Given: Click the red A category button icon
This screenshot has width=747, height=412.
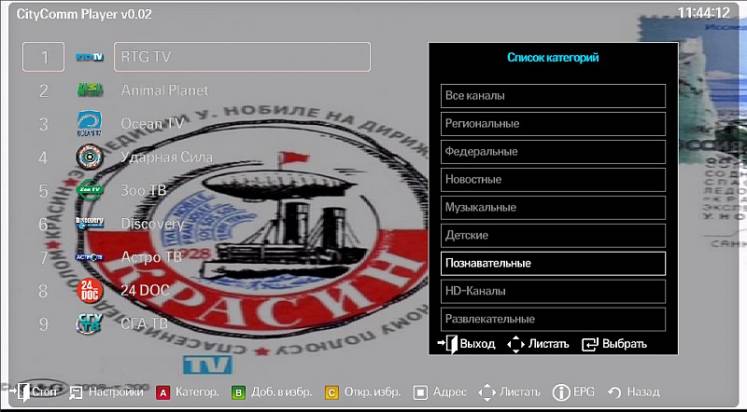Looking at the screenshot, I should click(x=162, y=393).
